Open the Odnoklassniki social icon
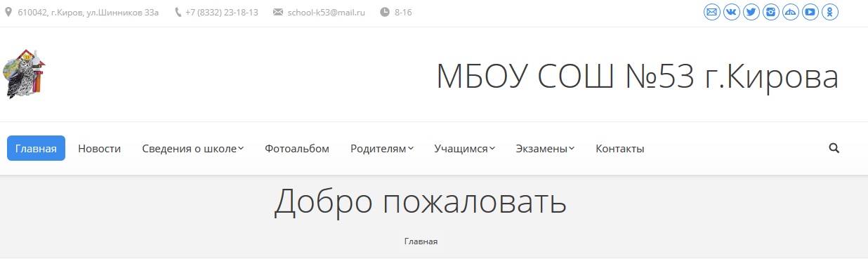Screen dimensions: 868x259 coord(829,12)
